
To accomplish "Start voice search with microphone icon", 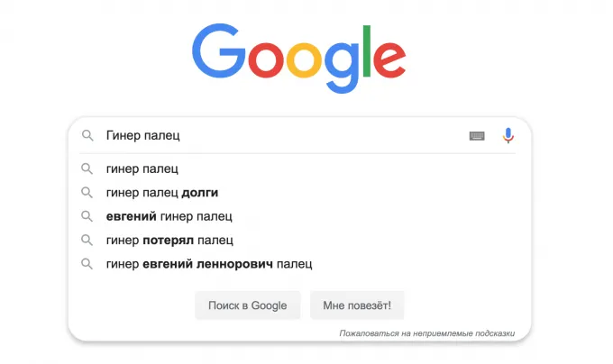I will (508, 136).
